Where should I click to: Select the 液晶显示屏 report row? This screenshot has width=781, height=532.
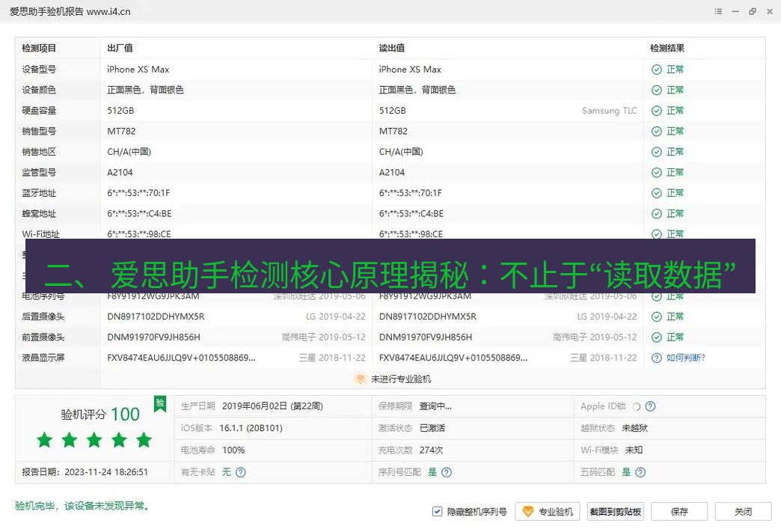pyautogui.click(x=299, y=358)
